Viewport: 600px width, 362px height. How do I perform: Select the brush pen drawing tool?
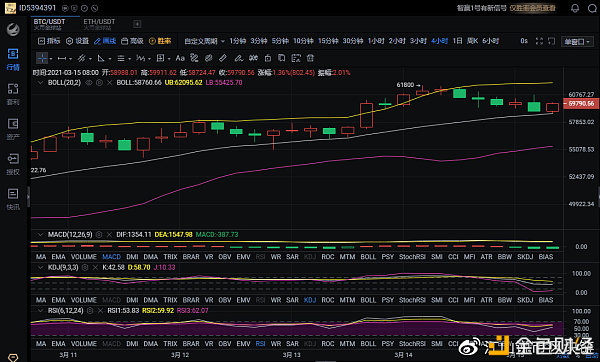(238, 58)
